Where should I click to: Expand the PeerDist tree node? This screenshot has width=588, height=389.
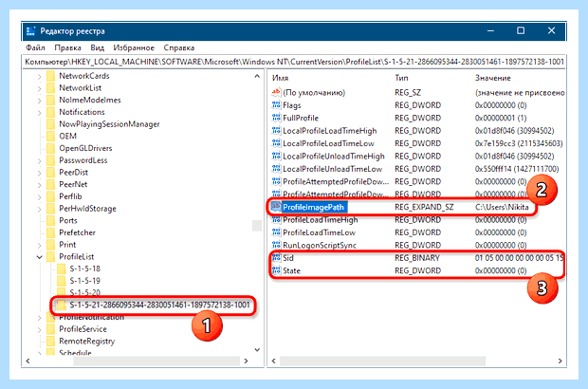(x=40, y=173)
